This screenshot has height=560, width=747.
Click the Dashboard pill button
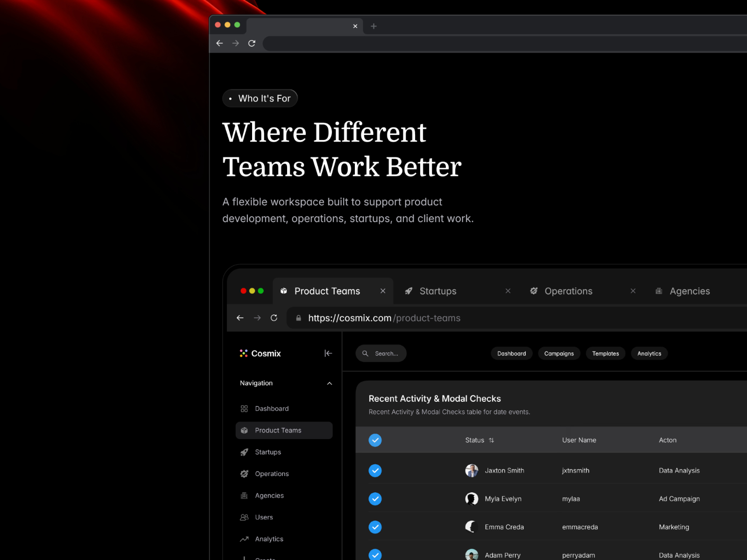click(x=512, y=354)
